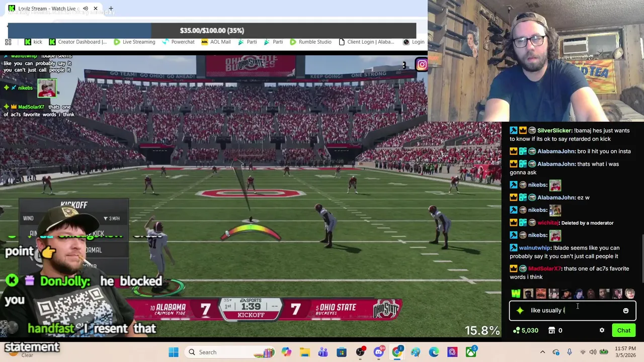Open volume speaker tray icon

[x=593, y=352]
